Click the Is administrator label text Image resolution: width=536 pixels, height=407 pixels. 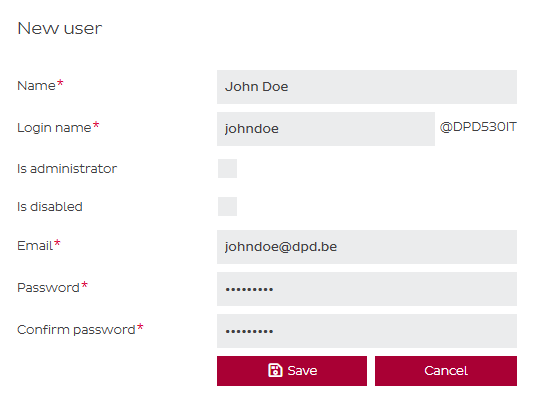pyautogui.click(x=67, y=168)
